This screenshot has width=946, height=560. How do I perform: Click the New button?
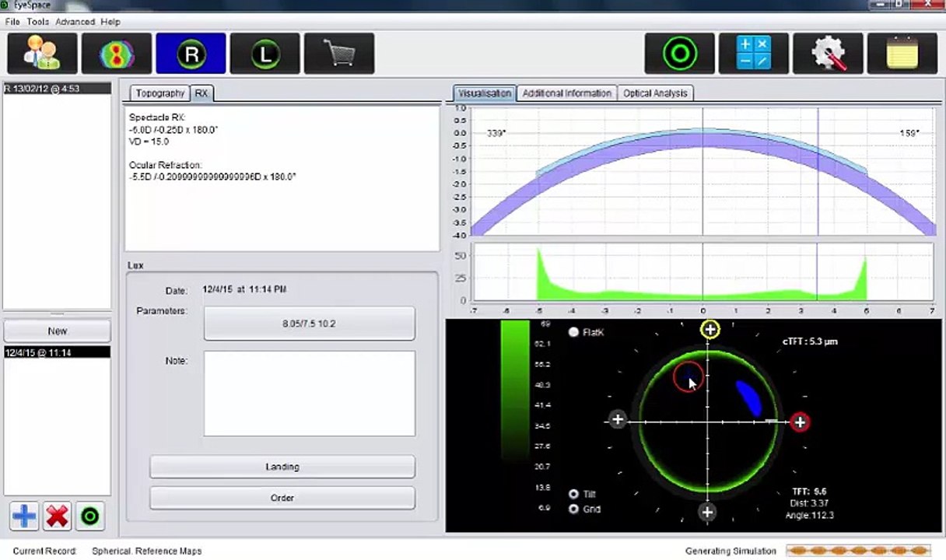tap(58, 331)
